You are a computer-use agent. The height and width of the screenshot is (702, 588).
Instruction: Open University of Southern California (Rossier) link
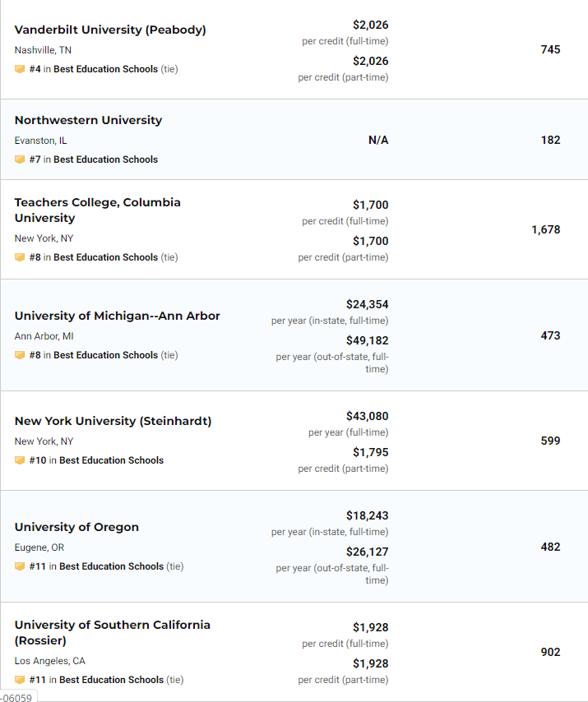tap(113, 633)
